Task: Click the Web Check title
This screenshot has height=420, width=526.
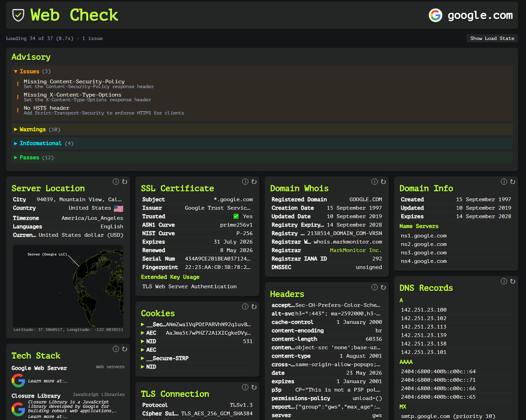Action: click(x=74, y=15)
